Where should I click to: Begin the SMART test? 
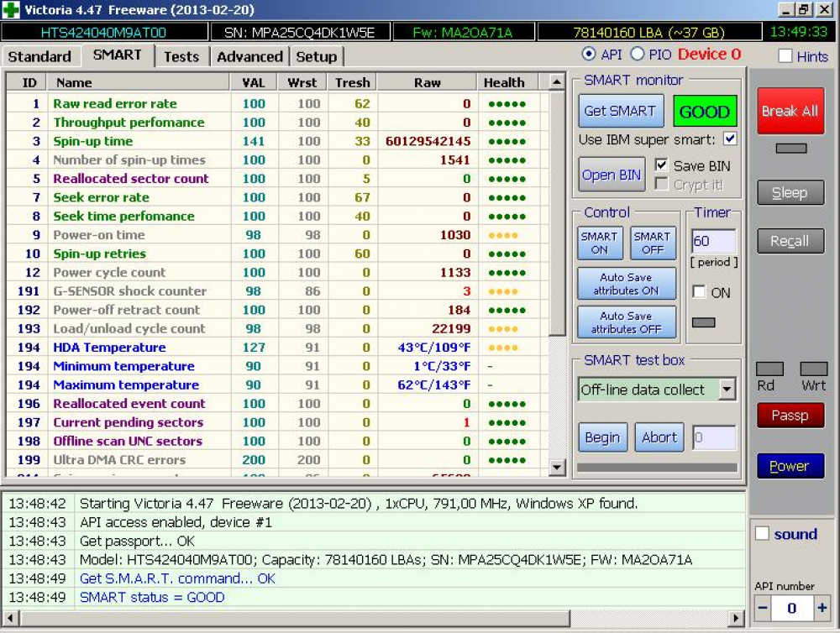(x=602, y=437)
